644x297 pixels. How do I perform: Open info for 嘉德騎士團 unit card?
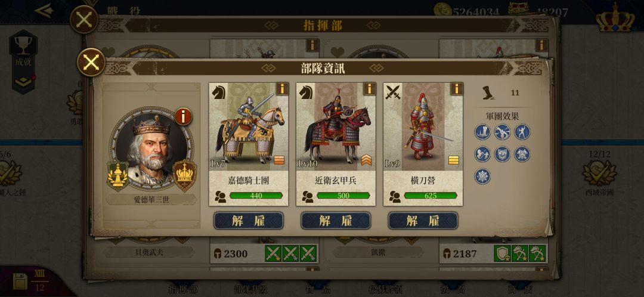[x=281, y=89]
